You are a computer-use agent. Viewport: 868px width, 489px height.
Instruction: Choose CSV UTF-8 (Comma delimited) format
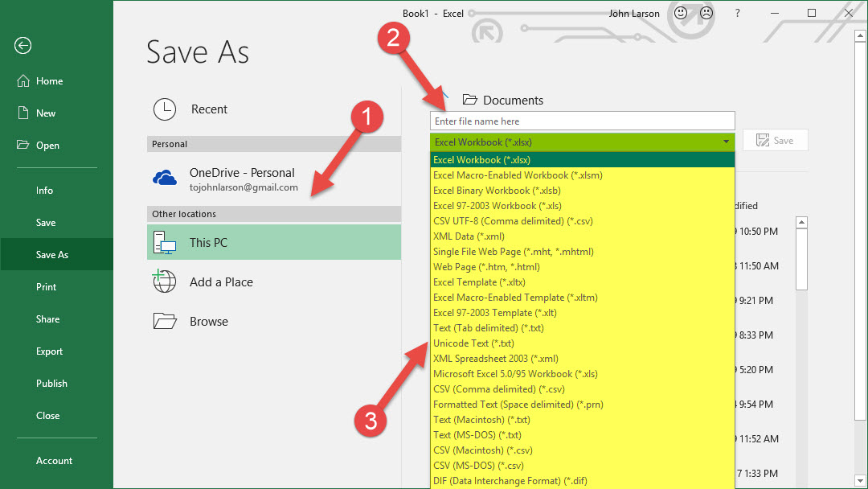pos(513,221)
